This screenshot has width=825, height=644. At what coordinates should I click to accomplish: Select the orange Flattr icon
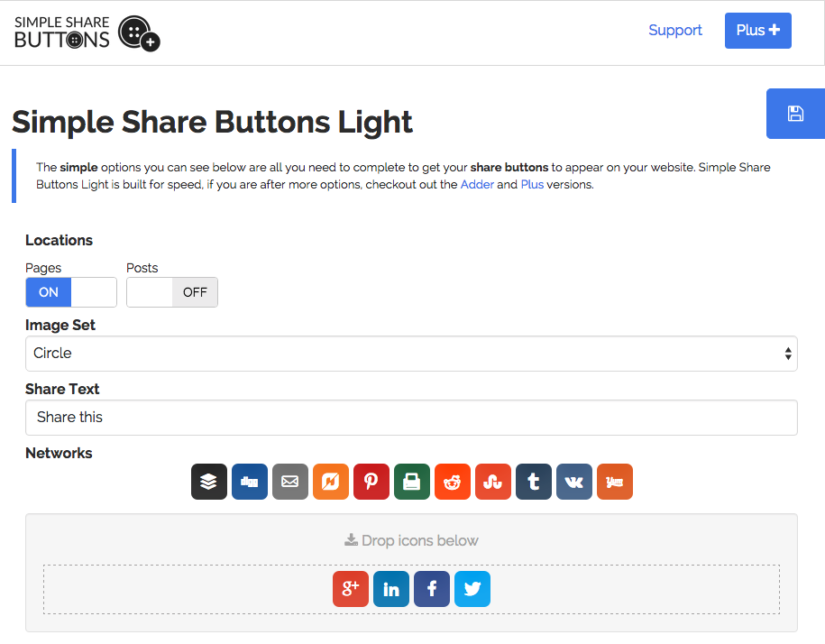click(330, 482)
